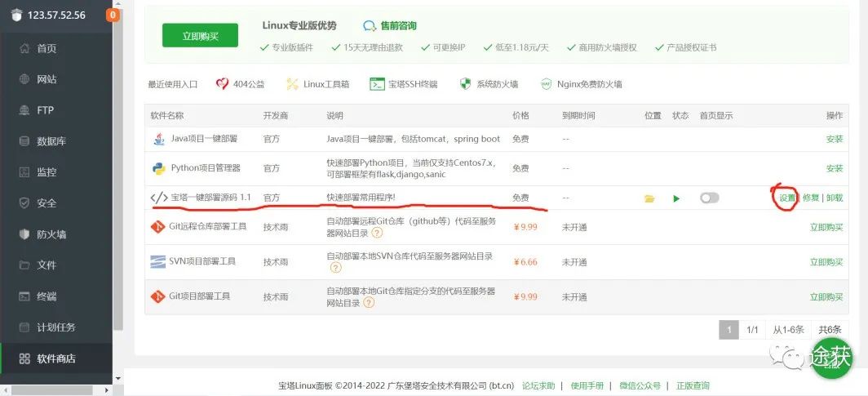Open 计划任务 scheduled tasks
Viewport: 868px width, 396px height.
(56, 327)
